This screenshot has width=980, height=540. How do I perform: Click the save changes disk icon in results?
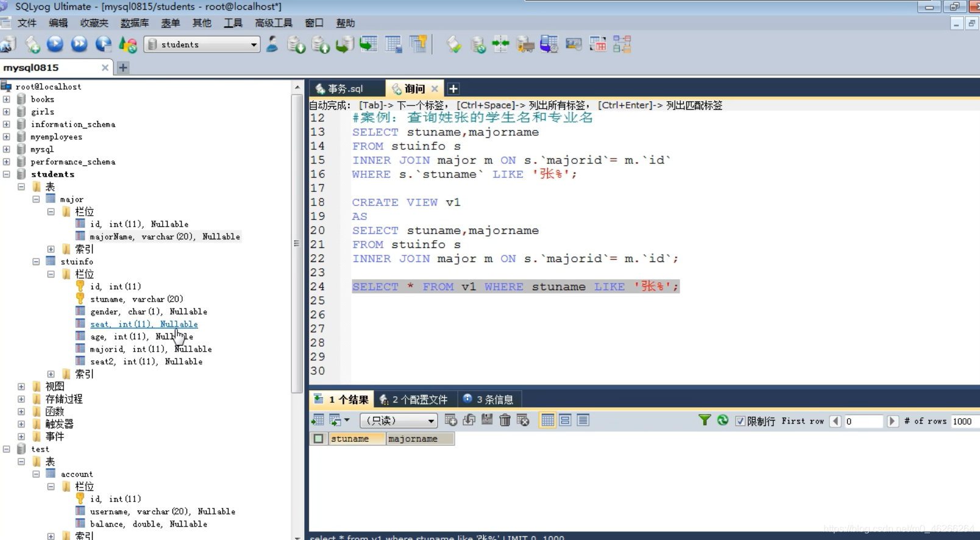[x=486, y=420]
